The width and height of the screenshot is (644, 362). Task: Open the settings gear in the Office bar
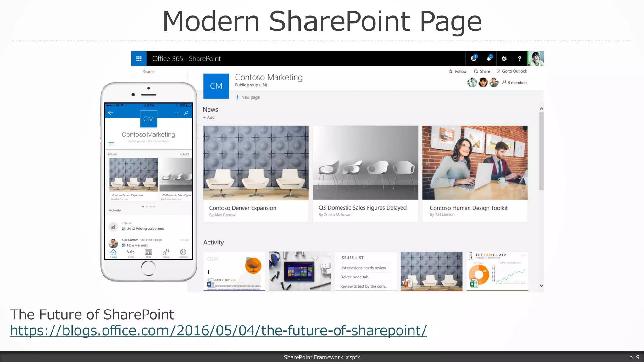[504, 58]
